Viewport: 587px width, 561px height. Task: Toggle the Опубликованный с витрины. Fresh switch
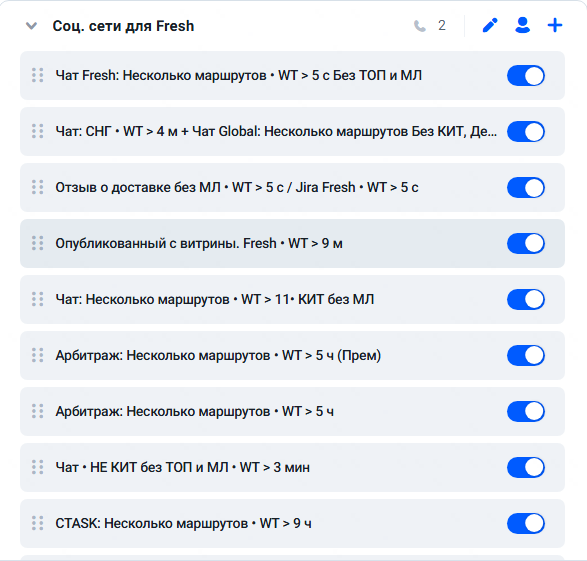pyautogui.click(x=526, y=243)
